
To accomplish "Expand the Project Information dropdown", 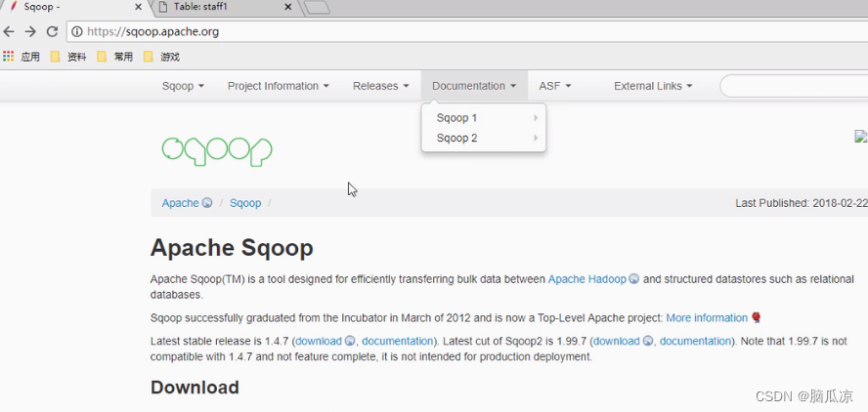I will (279, 86).
